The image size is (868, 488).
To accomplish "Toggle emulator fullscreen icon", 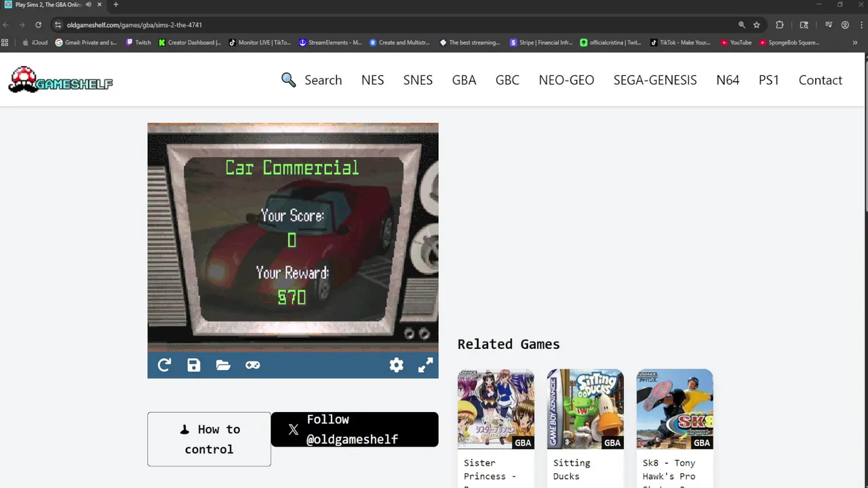I will pyautogui.click(x=425, y=365).
